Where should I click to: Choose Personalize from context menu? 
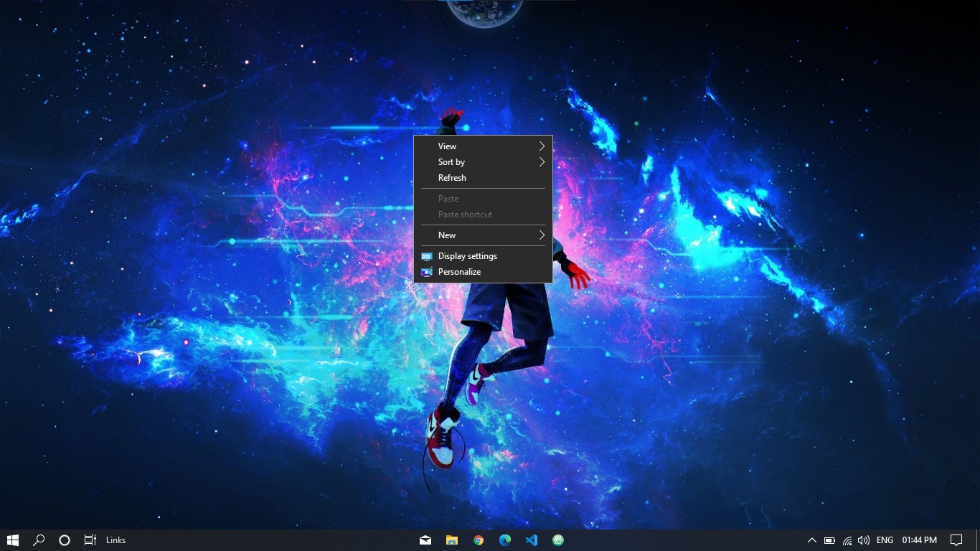pos(483,272)
